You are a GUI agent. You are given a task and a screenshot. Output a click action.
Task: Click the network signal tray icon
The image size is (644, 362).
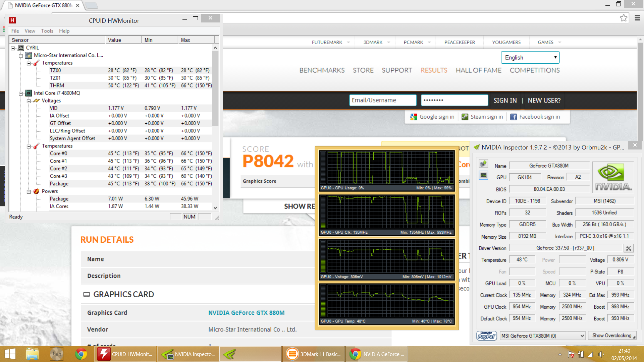point(591,354)
